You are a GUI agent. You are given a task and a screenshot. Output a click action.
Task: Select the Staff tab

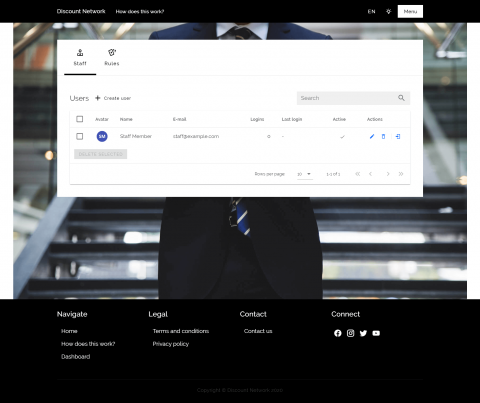80,58
